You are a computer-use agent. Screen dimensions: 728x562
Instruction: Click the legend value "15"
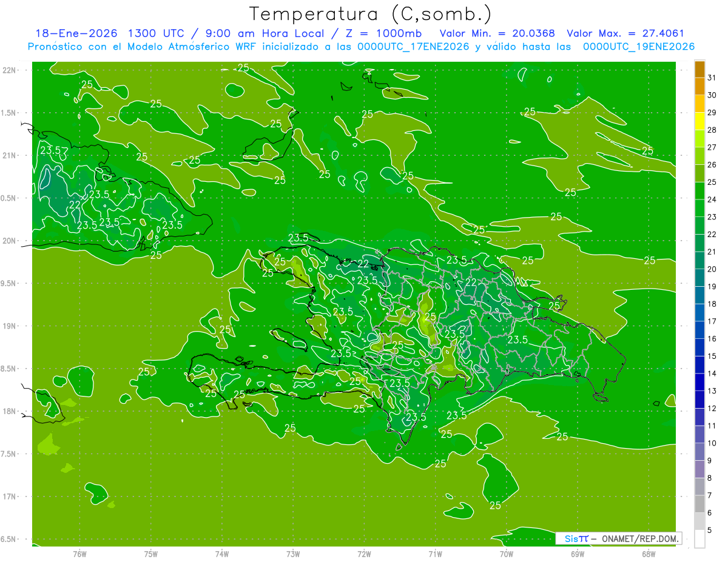(712, 356)
